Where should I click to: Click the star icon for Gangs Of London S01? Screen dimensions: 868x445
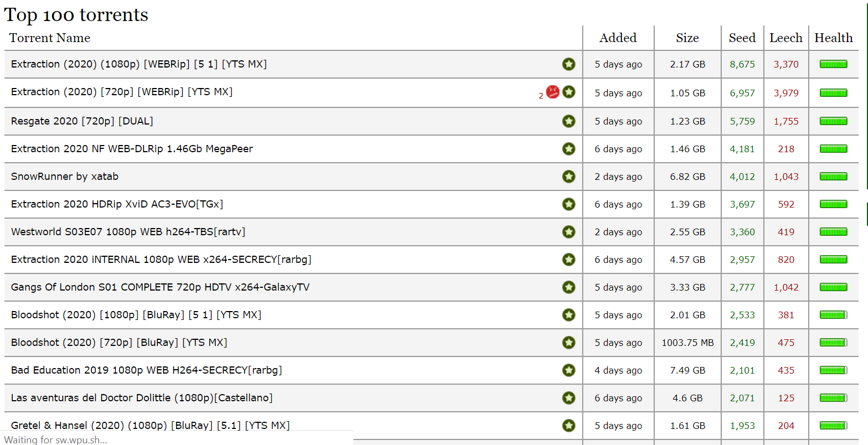point(569,287)
